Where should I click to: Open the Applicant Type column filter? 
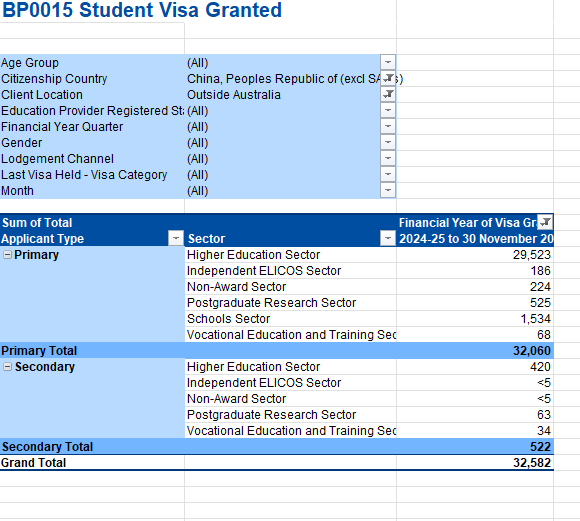(x=176, y=238)
